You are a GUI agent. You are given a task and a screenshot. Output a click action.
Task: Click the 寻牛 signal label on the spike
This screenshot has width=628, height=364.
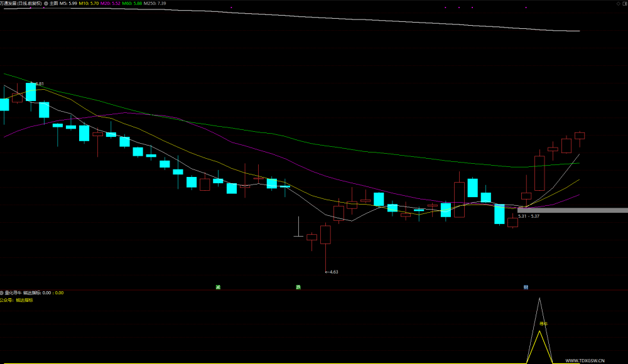(543, 324)
